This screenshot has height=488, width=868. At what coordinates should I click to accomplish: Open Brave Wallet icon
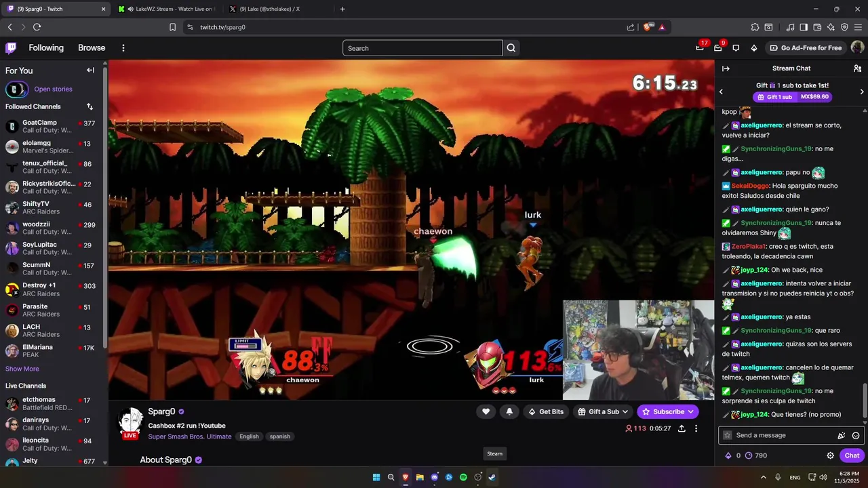point(817,27)
